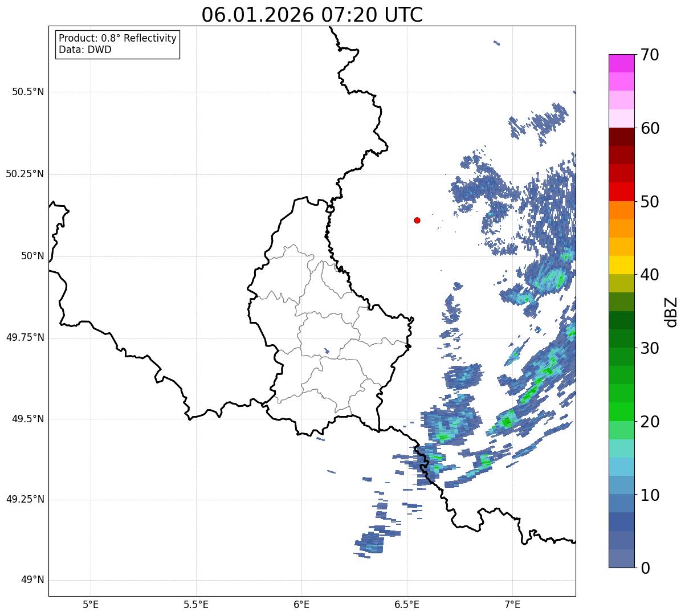Click the red station marker dot

click(x=417, y=220)
